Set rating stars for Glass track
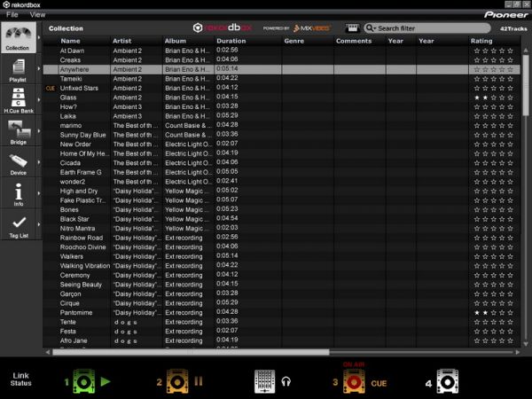532x399 pixels. (x=494, y=98)
